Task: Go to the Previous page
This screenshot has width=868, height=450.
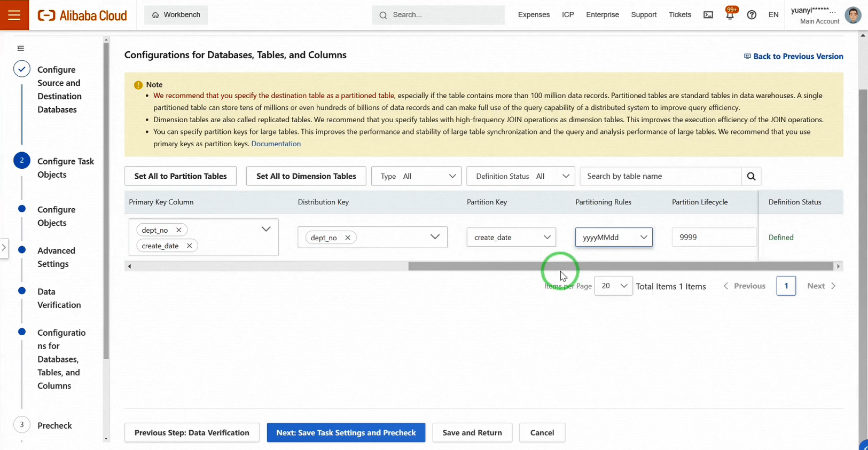Action: click(745, 286)
